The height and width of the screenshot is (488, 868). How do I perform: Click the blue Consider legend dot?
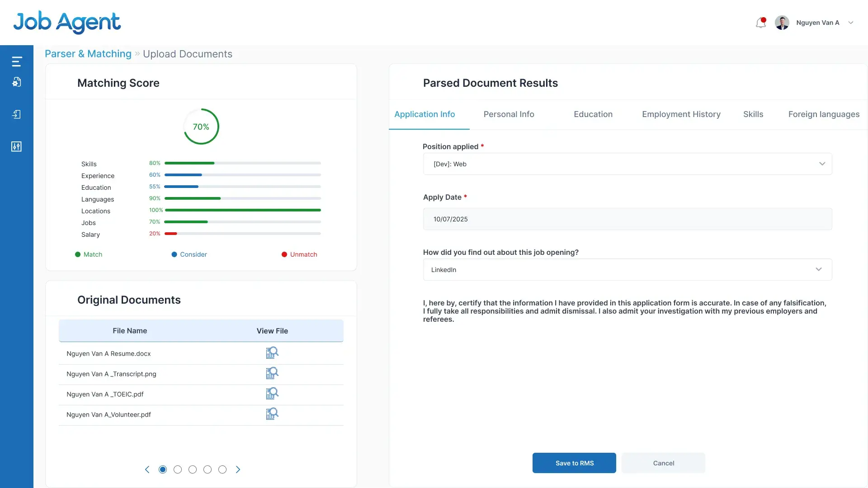point(174,254)
